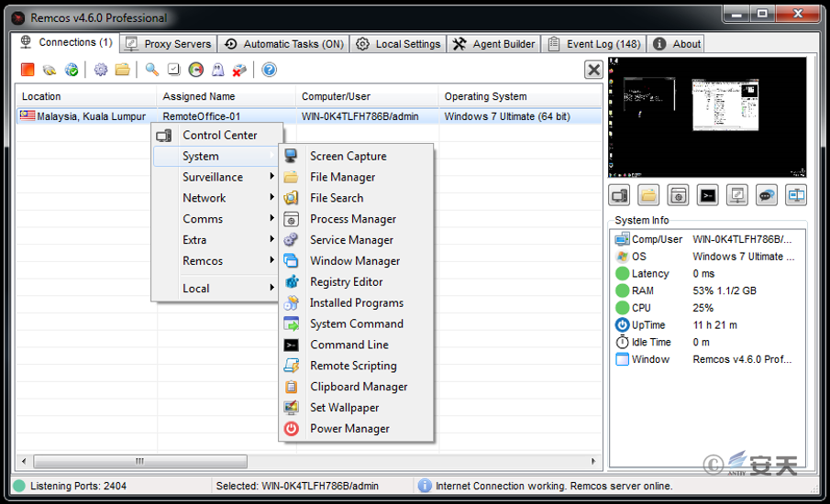This screenshot has width=830, height=504.
Task: Choose Control Center from context menu
Action: [217, 136]
